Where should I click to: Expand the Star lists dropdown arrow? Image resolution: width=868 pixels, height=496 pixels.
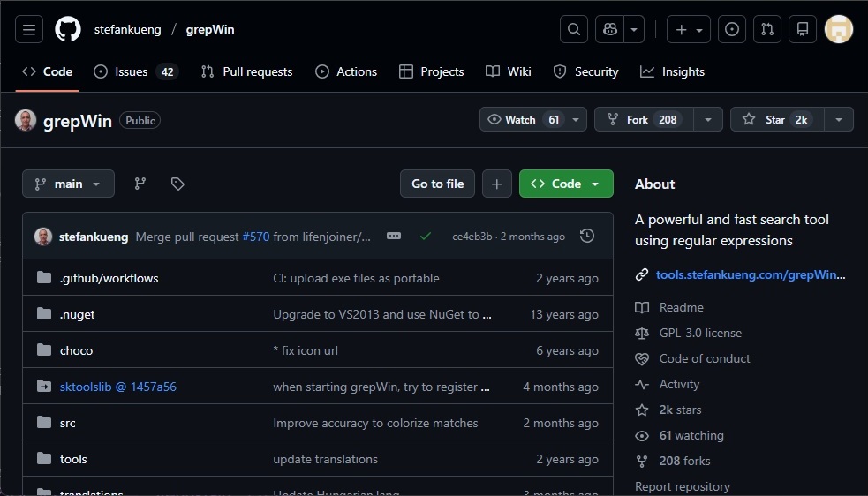[839, 119]
